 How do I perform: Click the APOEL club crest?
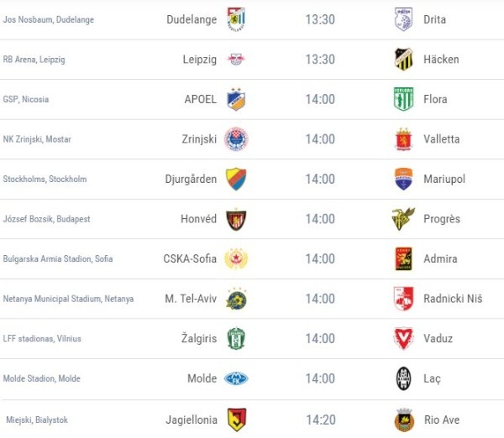point(236,99)
